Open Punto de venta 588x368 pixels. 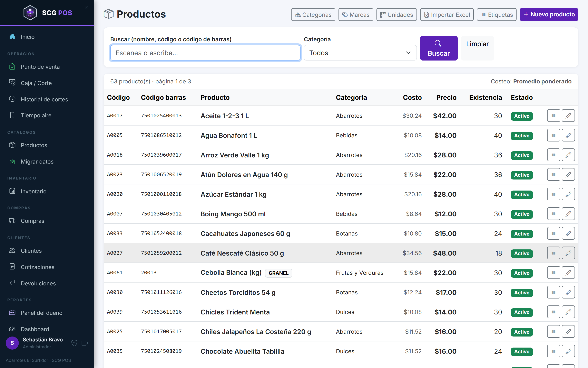(47, 67)
